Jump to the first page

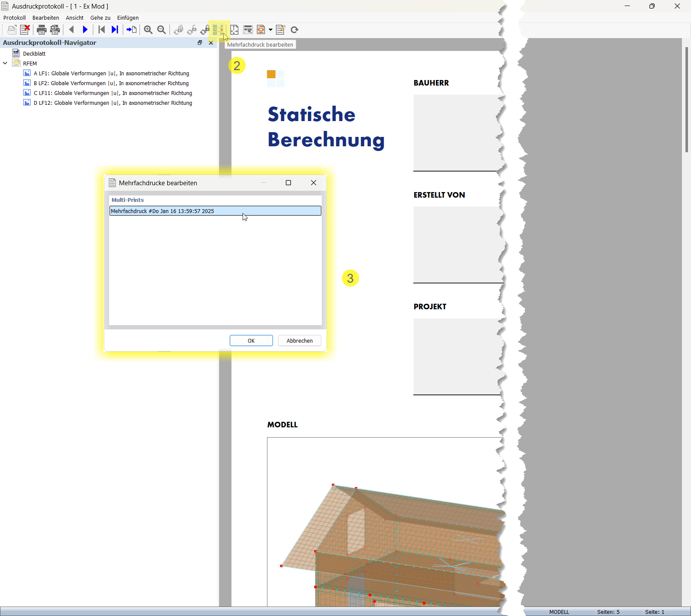(x=101, y=30)
